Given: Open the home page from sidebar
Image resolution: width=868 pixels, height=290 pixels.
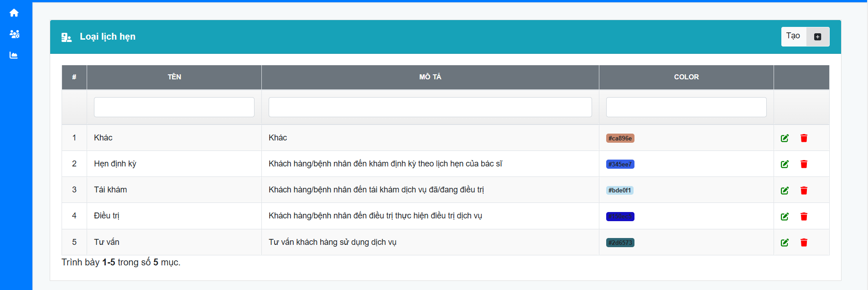Looking at the screenshot, I should [x=14, y=13].
